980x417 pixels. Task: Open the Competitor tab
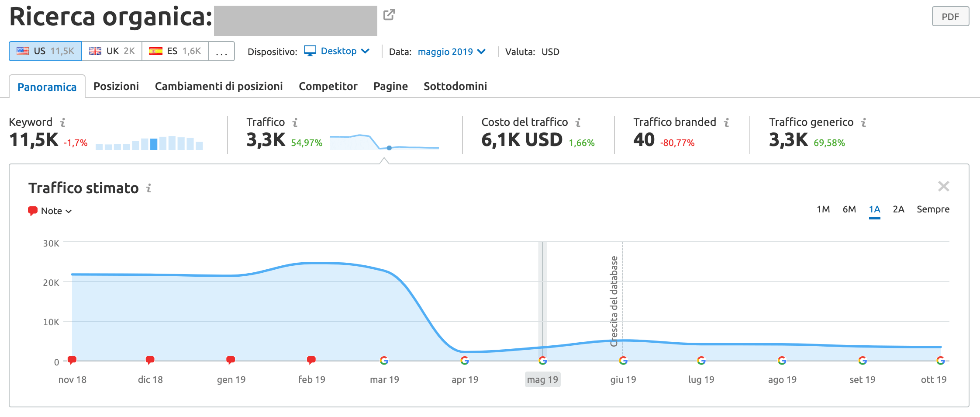coord(328,86)
